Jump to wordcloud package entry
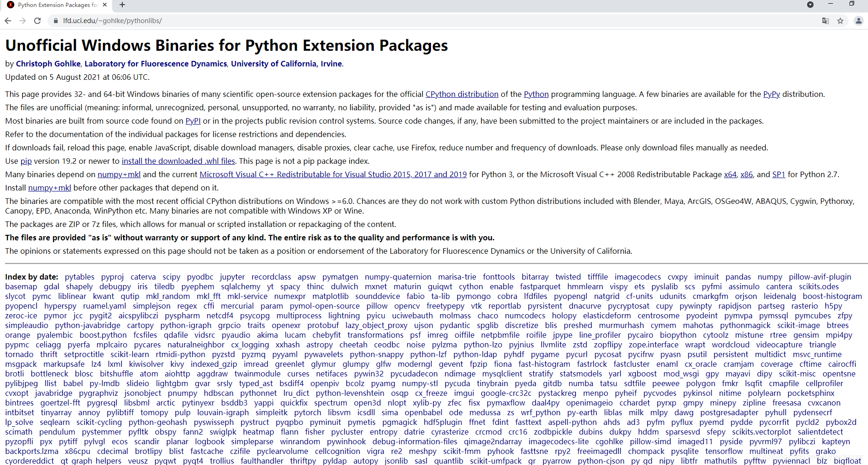This screenshot has height=465, width=868. (x=730, y=345)
